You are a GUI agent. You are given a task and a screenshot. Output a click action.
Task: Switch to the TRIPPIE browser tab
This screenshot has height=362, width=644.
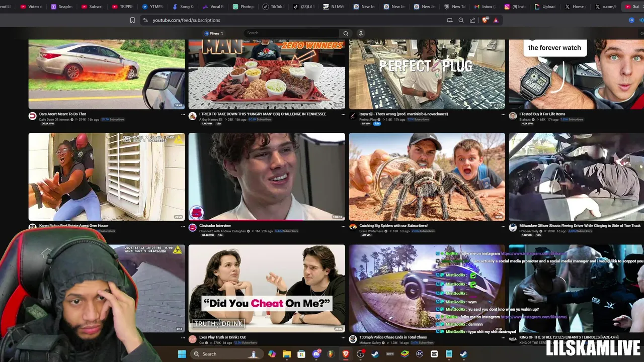click(122, 7)
